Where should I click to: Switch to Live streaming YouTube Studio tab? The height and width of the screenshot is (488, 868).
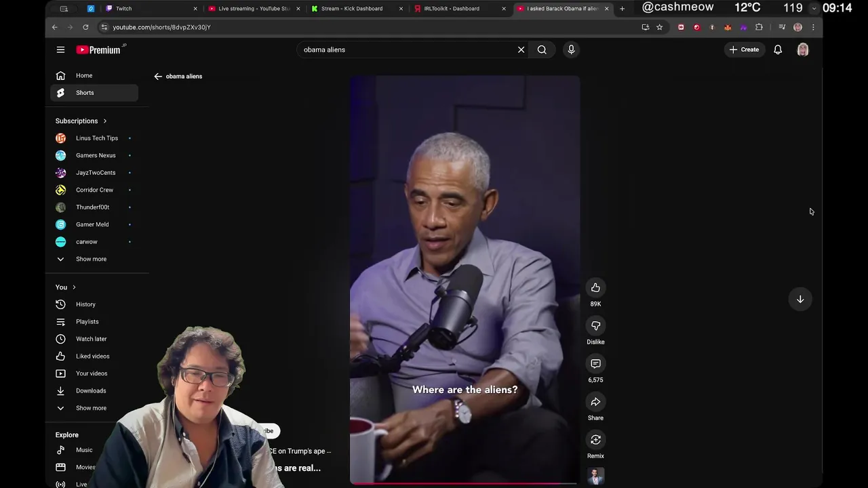(x=254, y=9)
